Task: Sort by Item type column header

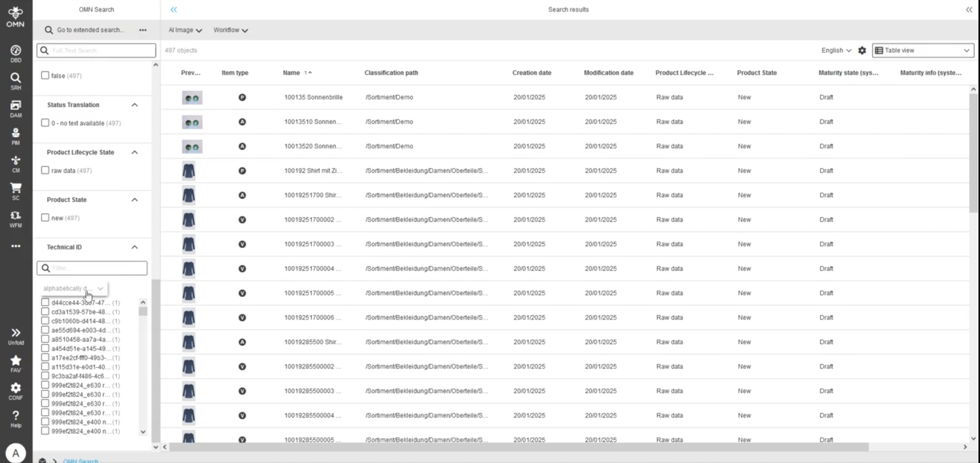Action: tap(235, 73)
